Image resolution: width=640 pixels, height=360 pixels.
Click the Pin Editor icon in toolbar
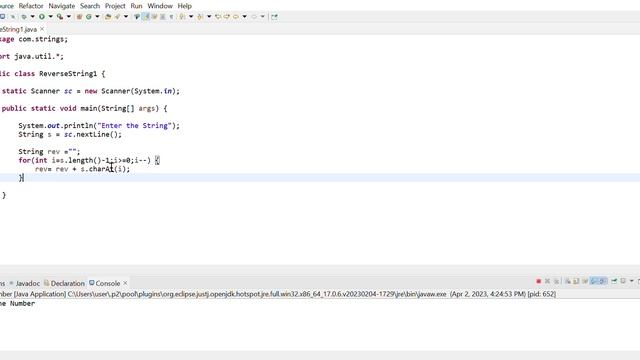click(x=274, y=17)
